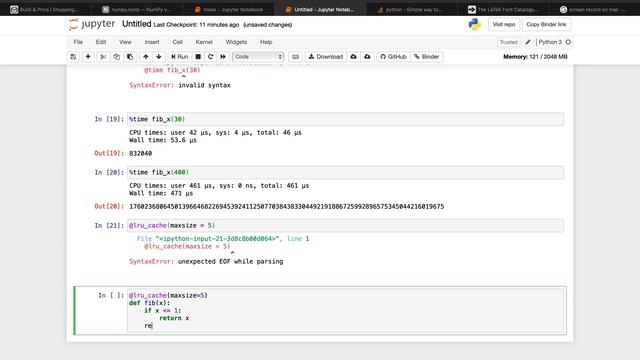Viewport: 640px width, 360px height.
Task: Click the Last Checkpoint text
Action: point(196,25)
